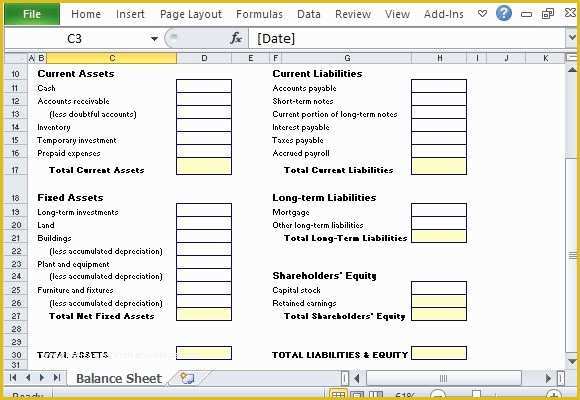Jump to first sheet tab arrow
Viewport: 580px width, 400px height.
tap(13, 377)
